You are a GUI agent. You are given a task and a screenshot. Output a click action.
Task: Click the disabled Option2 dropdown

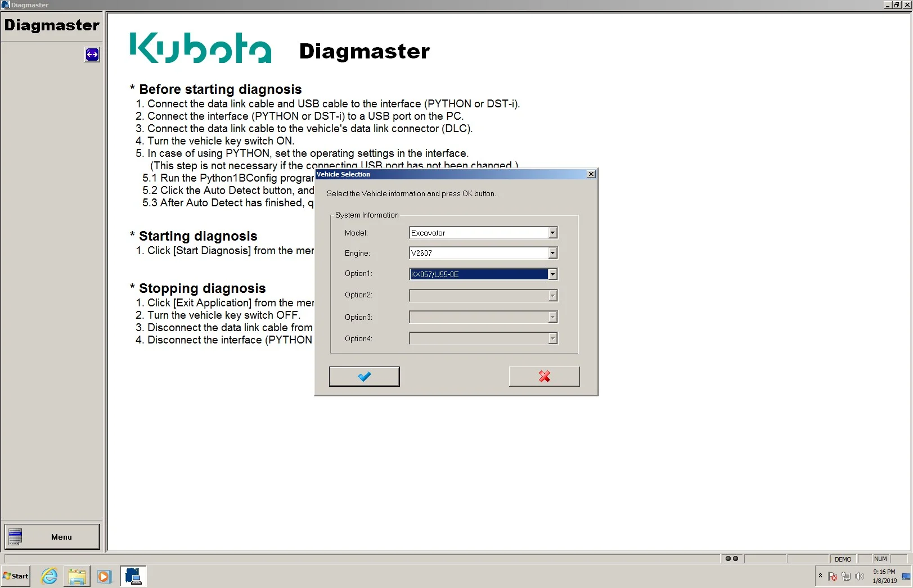(483, 296)
